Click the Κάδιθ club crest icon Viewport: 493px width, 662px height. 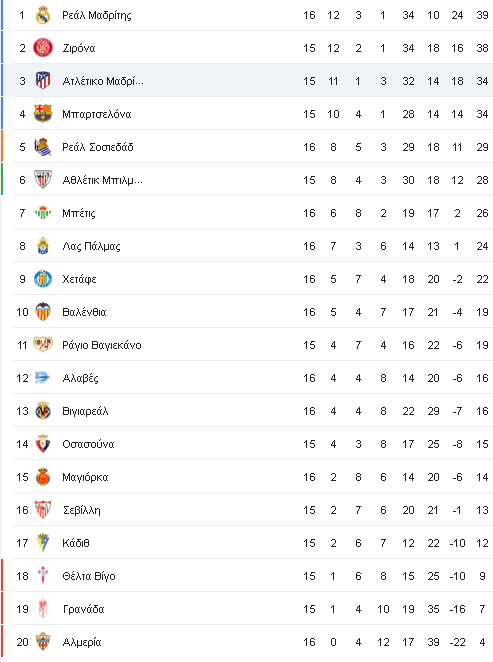point(43,543)
